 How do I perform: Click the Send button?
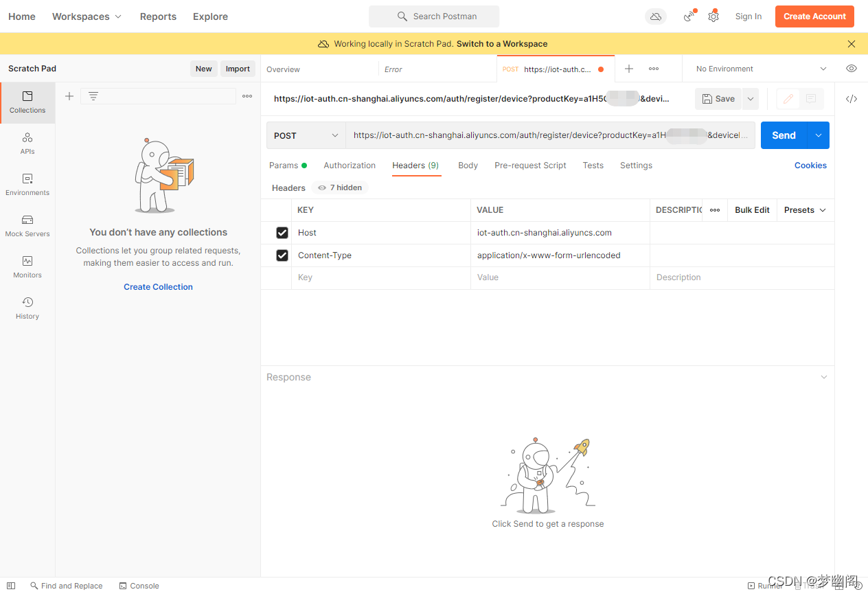click(784, 135)
